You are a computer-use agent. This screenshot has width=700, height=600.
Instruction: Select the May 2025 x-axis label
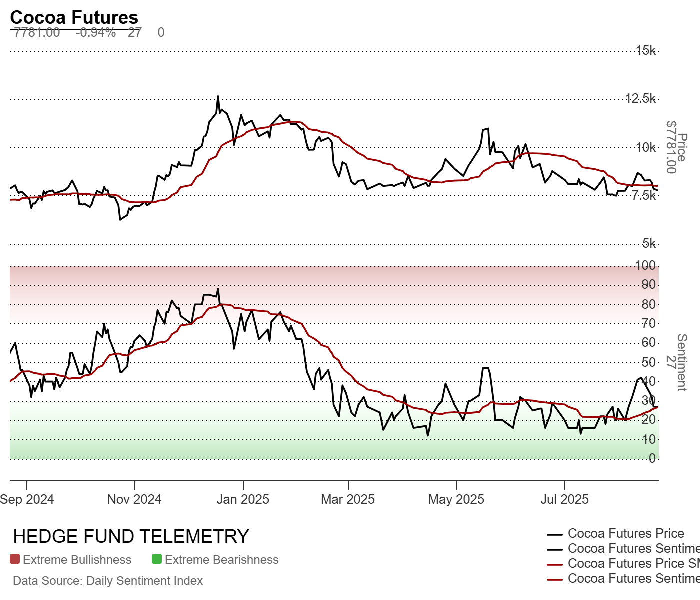456,499
